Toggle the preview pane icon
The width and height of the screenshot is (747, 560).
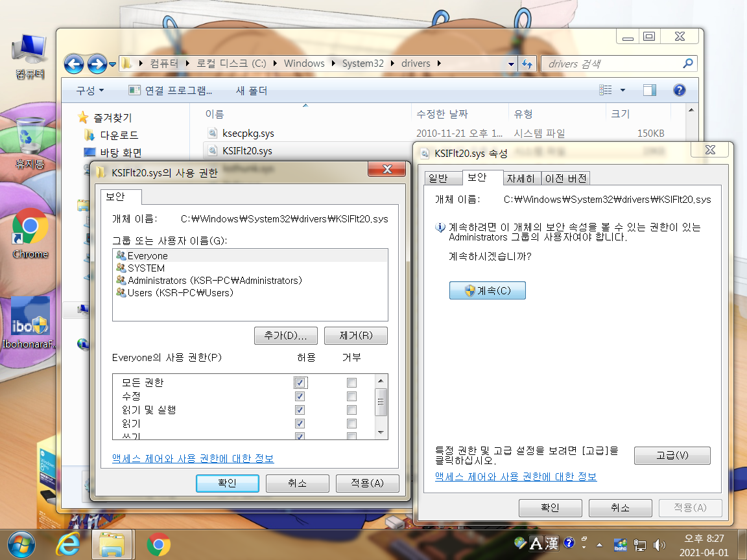649,90
